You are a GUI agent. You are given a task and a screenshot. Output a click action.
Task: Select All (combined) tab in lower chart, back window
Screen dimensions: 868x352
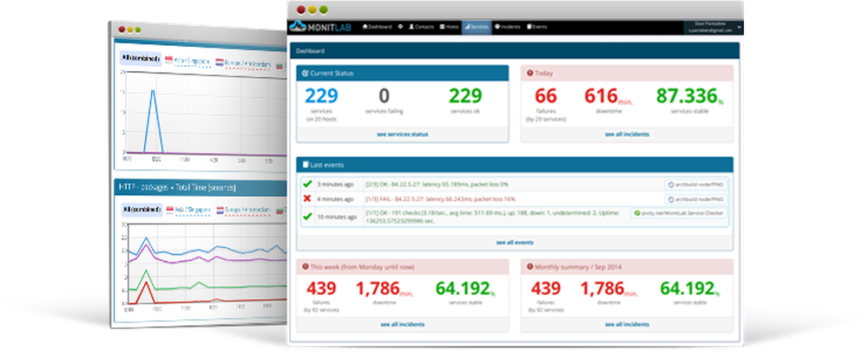click(x=140, y=210)
